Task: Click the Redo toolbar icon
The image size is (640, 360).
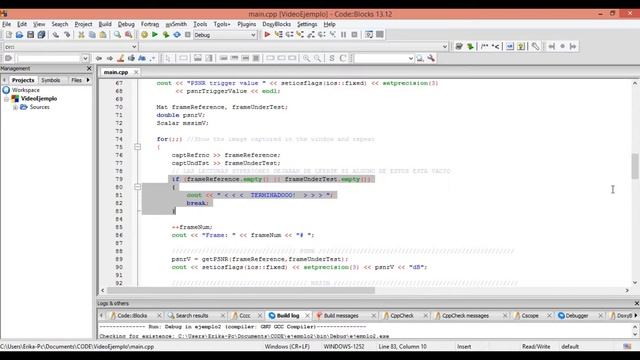Action: [x=67, y=35]
